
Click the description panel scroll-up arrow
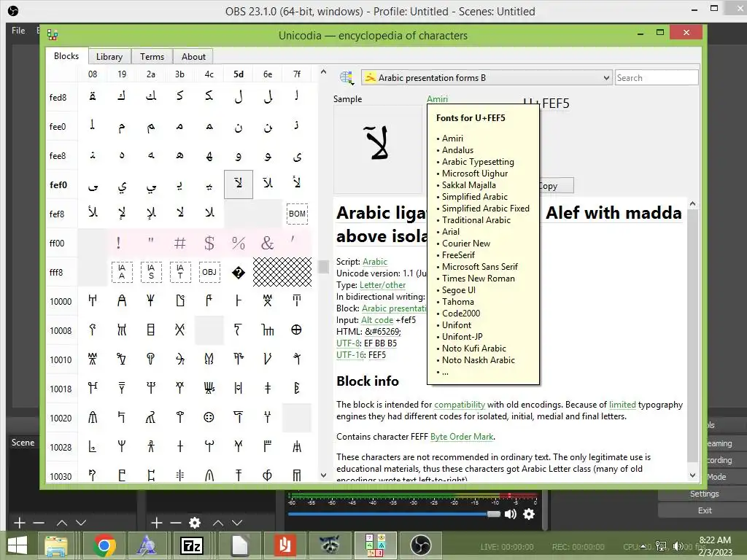(x=693, y=204)
